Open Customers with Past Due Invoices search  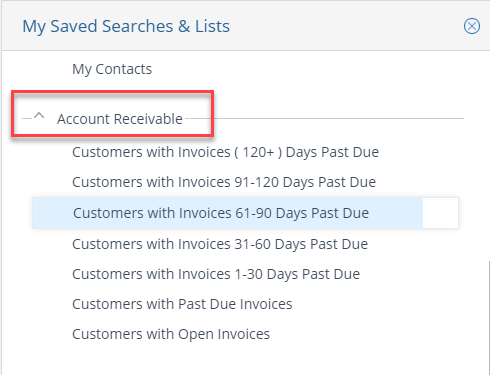pyautogui.click(x=182, y=304)
